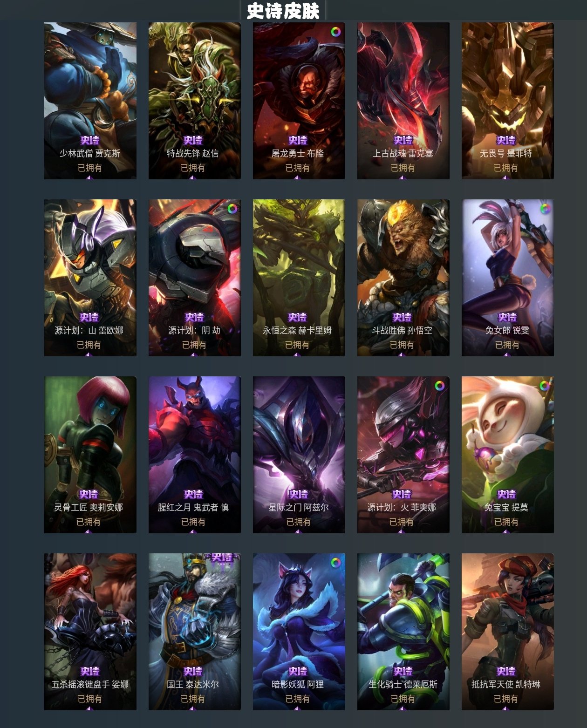This screenshot has width=587, height=728.
Task: Select the 无畏号 墨菲特 skin card
Action: click(508, 101)
